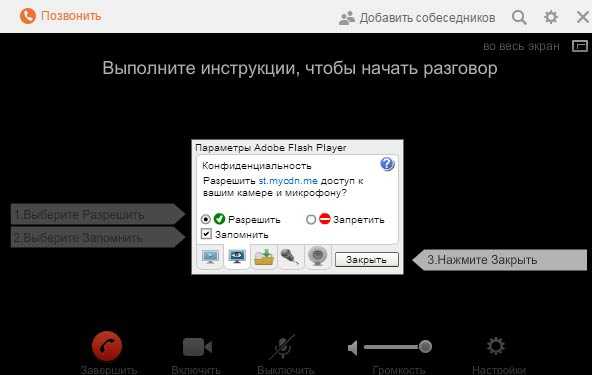Open the Flash local storage folder tab
592x375 pixels.
pos(264,257)
